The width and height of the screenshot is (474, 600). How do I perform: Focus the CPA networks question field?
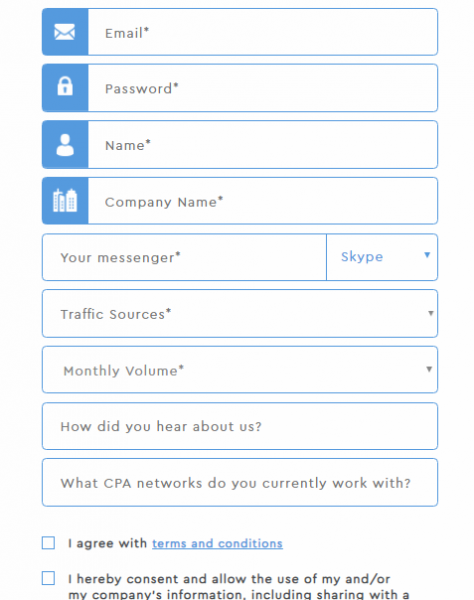pyautogui.click(x=240, y=483)
